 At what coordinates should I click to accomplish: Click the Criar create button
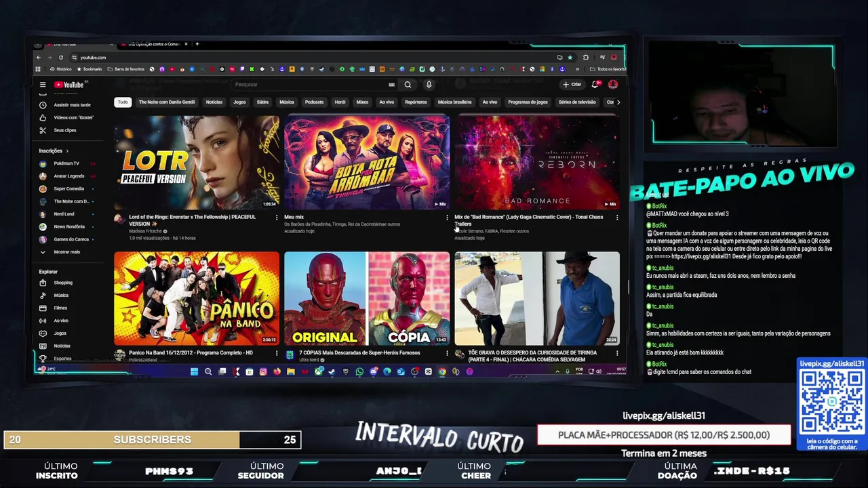(x=572, y=85)
